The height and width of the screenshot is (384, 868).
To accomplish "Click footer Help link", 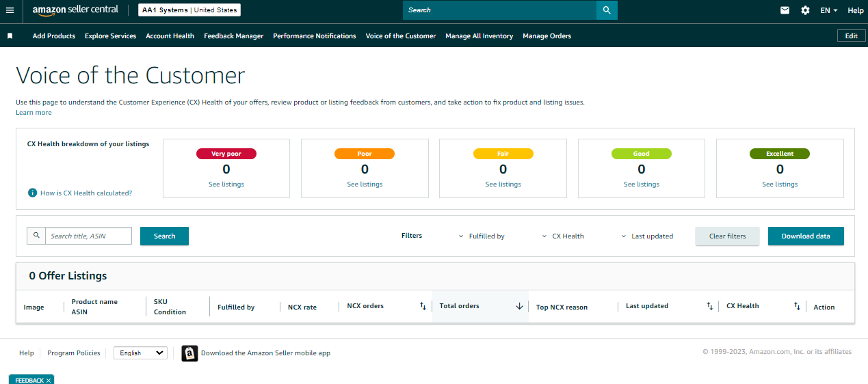I will pos(27,353).
